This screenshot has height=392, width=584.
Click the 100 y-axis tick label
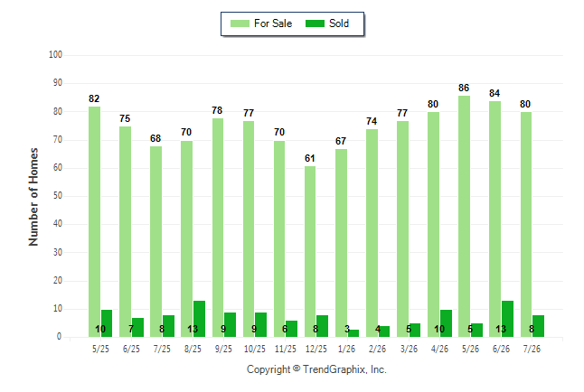tap(55, 55)
